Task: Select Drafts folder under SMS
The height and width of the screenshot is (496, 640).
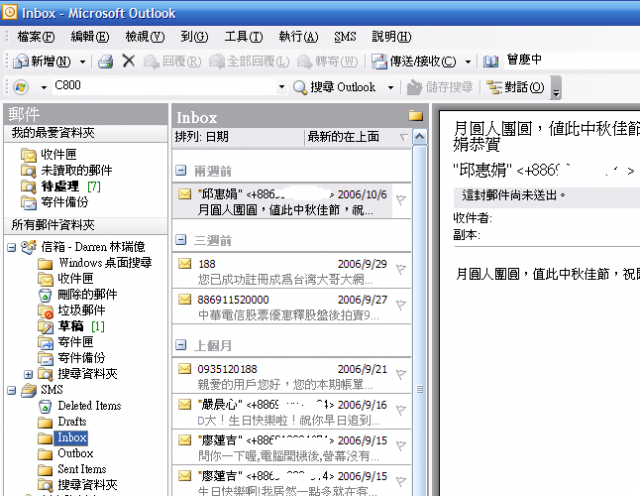Action: point(62,421)
